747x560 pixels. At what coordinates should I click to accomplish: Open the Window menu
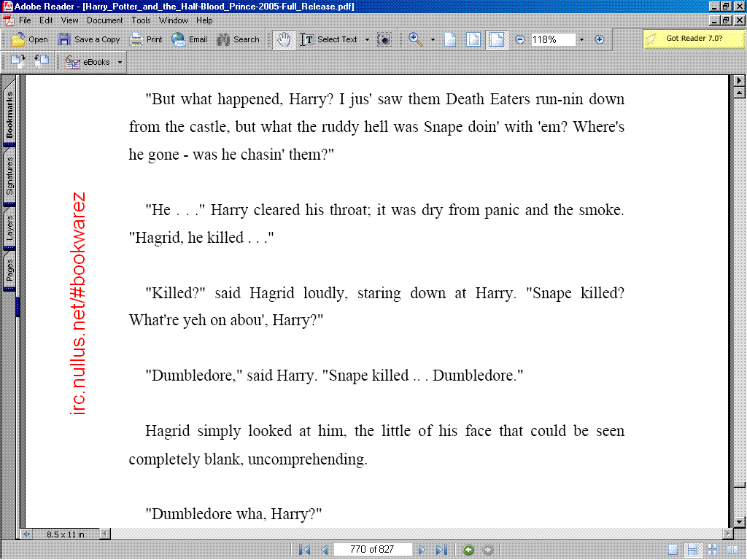pos(174,20)
